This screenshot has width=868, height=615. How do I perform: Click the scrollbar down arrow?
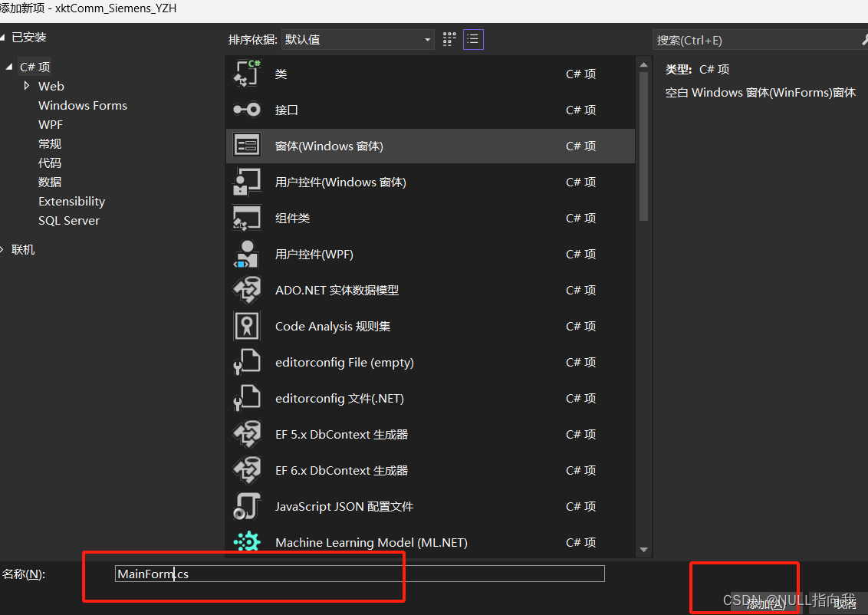[x=644, y=550]
